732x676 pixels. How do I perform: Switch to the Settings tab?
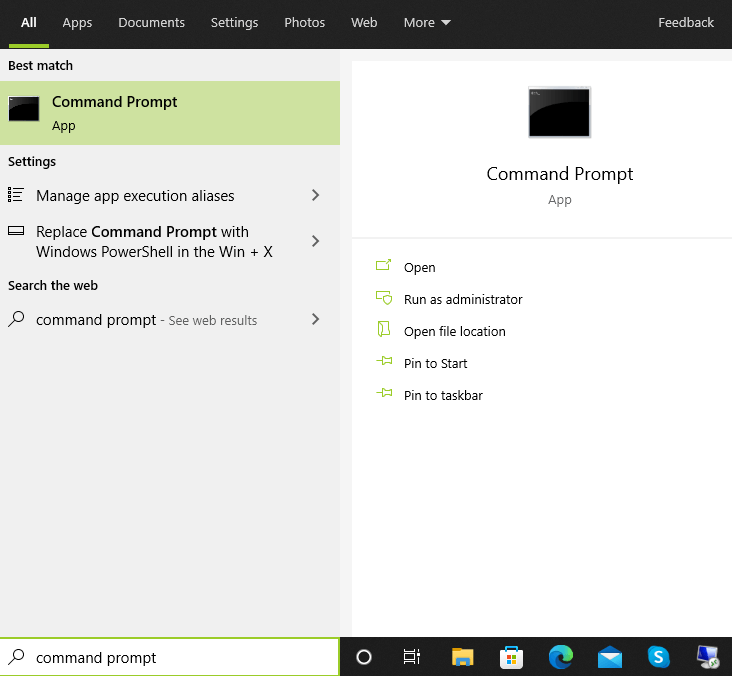point(234,22)
